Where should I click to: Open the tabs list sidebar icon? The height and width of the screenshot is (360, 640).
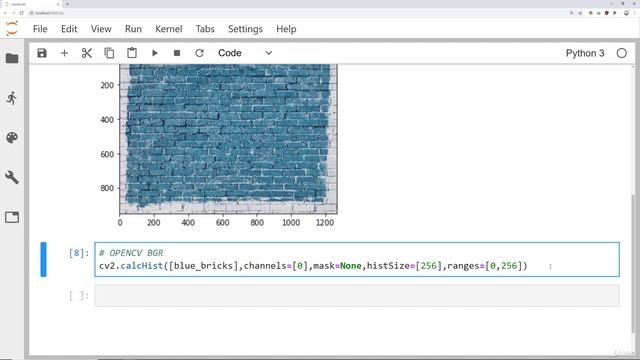click(x=12, y=217)
